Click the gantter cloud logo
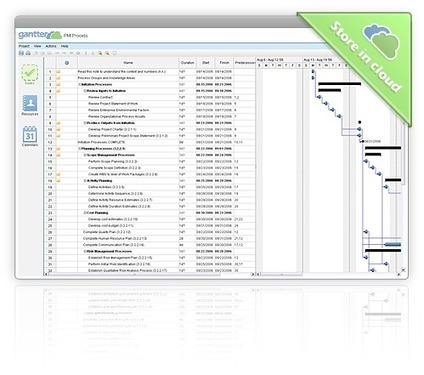424x375 pixels. click(x=40, y=35)
